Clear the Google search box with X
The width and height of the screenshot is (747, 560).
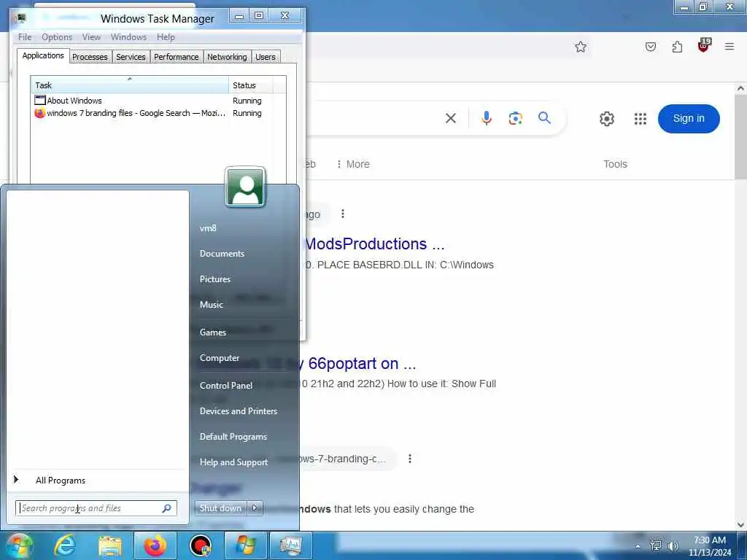click(x=451, y=118)
